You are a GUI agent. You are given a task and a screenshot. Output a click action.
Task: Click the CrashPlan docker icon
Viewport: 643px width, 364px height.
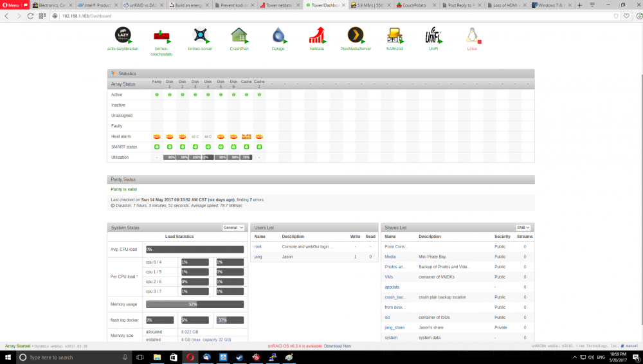point(239,35)
